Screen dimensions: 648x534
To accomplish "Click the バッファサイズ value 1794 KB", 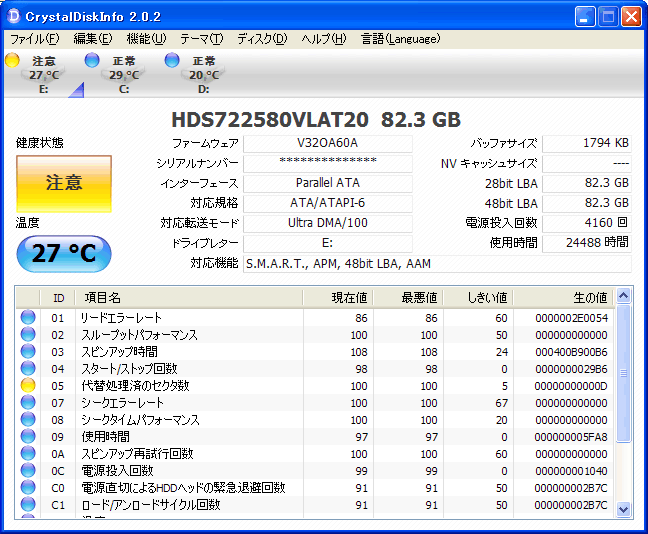I will [587, 143].
